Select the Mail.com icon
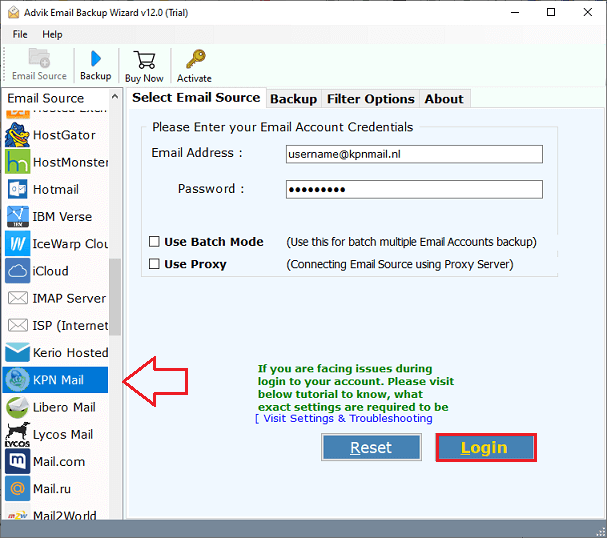The height and width of the screenshot is (538, 607). coord(17,461)
